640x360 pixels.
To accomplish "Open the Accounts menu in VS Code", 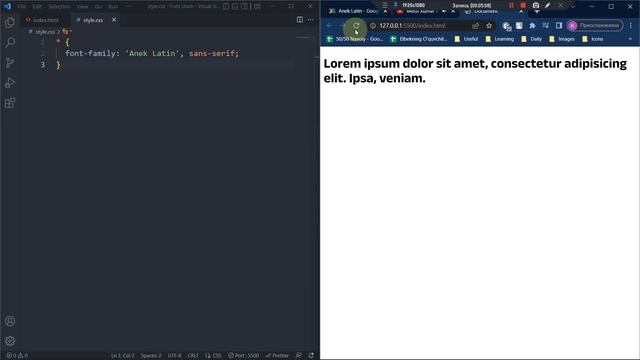I will coord(10,321).
